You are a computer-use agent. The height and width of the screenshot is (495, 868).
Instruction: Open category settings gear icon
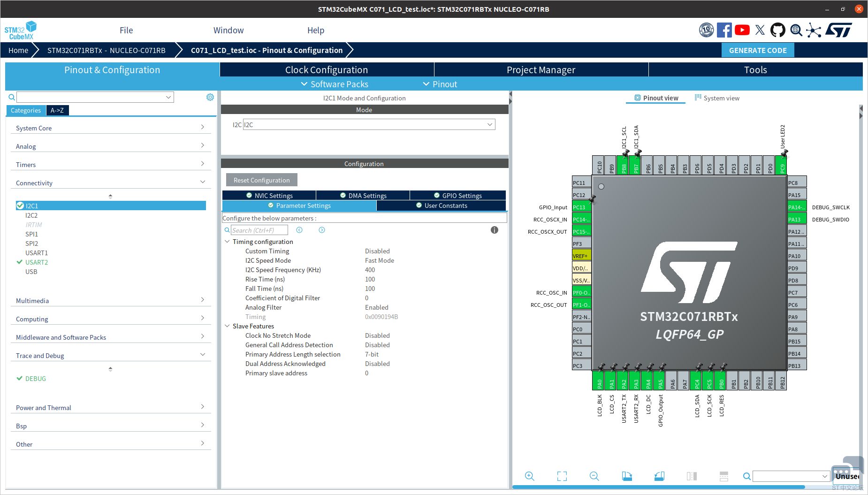coord(210,97)
